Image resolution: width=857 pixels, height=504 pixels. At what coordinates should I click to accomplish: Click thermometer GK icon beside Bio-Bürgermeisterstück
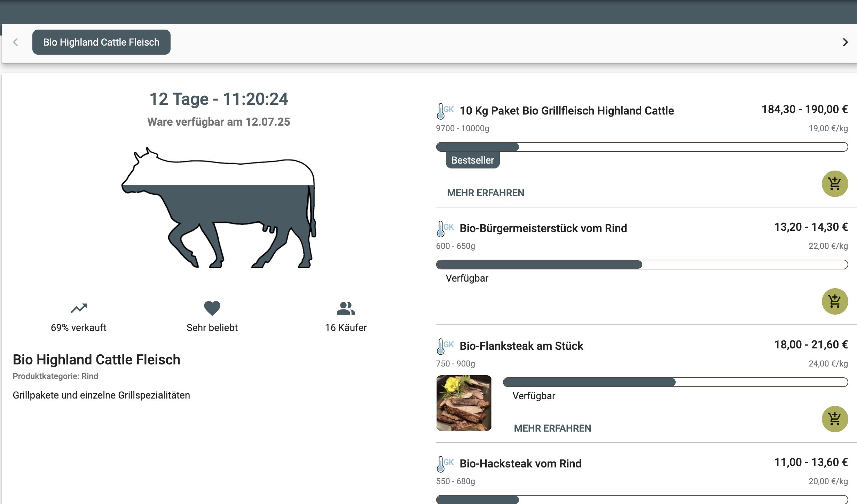coord(445,229)
